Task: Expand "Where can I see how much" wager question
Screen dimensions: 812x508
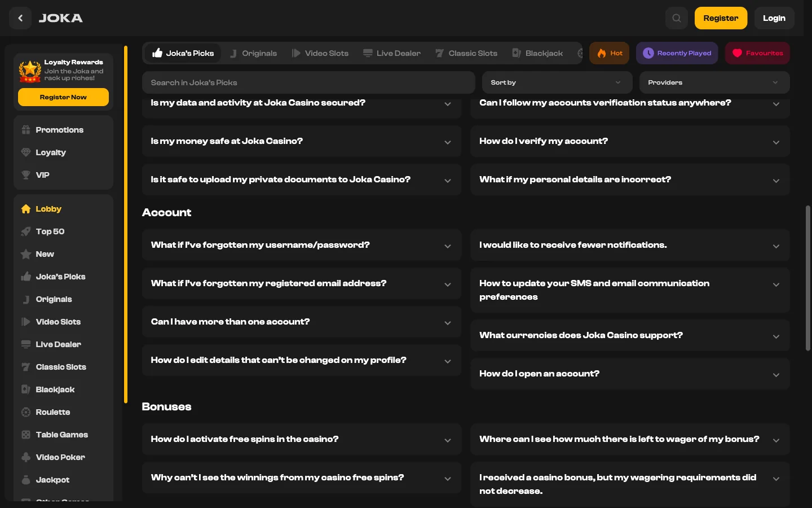Action: 630,439
